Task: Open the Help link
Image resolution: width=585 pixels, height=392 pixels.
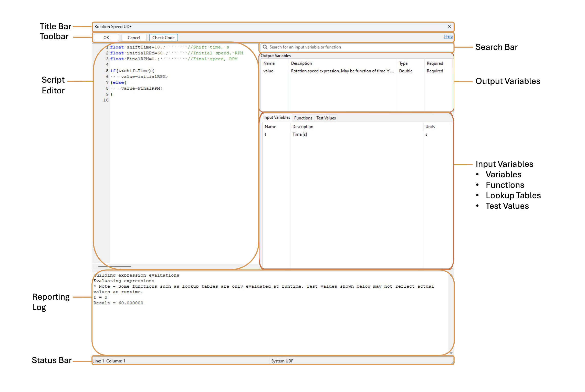Action: click(448, 36)
